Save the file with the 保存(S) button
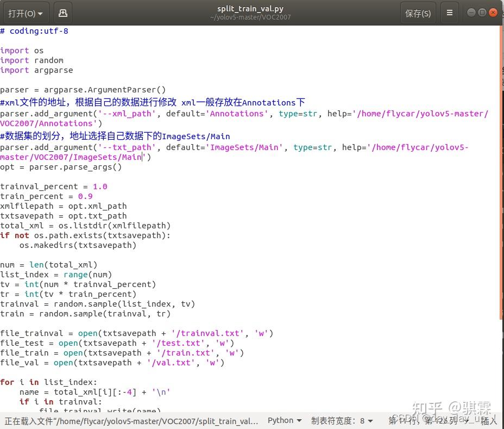The width and height of the screenshot is (504, 429). 418,13
